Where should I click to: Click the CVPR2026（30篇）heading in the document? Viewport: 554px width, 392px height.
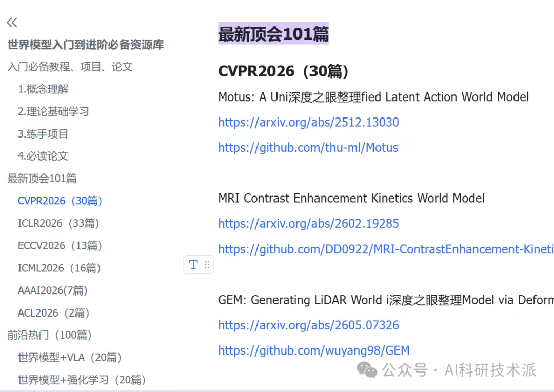coord(283,71)
